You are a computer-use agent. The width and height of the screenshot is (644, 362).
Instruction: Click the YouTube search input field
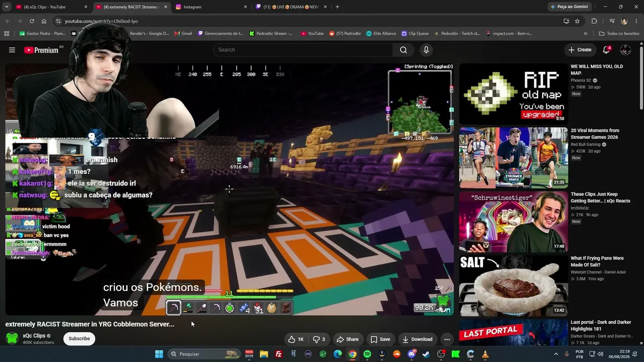[x=303, y=50]
